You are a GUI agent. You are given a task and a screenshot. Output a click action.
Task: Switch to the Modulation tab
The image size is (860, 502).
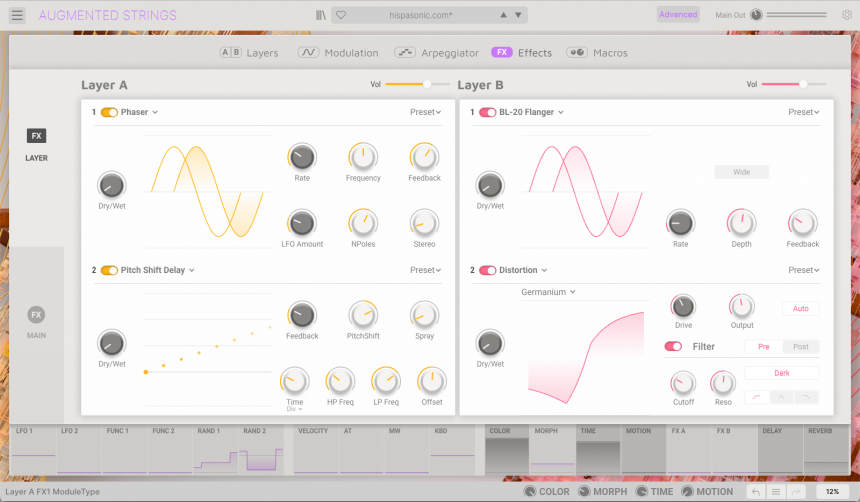[x=338, y=53]
